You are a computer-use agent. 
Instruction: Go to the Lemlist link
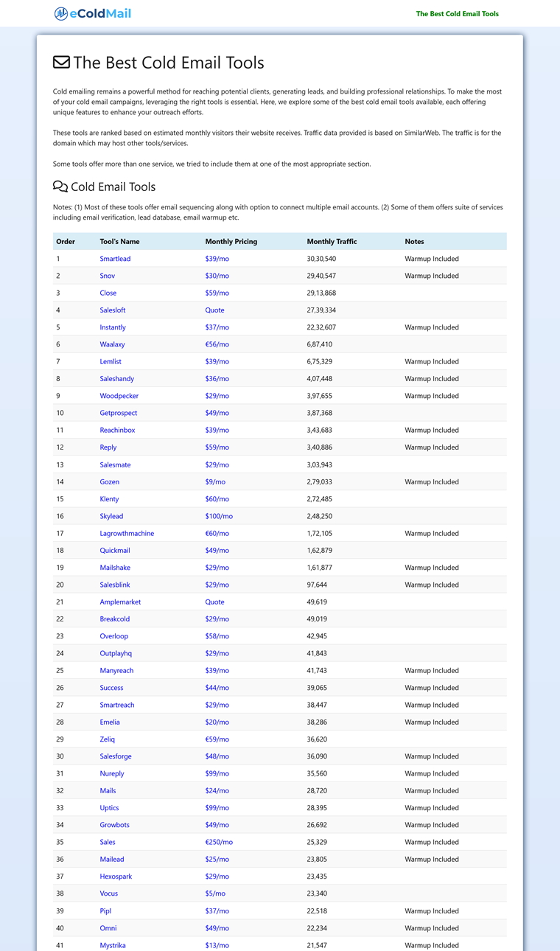coord(111,361)
